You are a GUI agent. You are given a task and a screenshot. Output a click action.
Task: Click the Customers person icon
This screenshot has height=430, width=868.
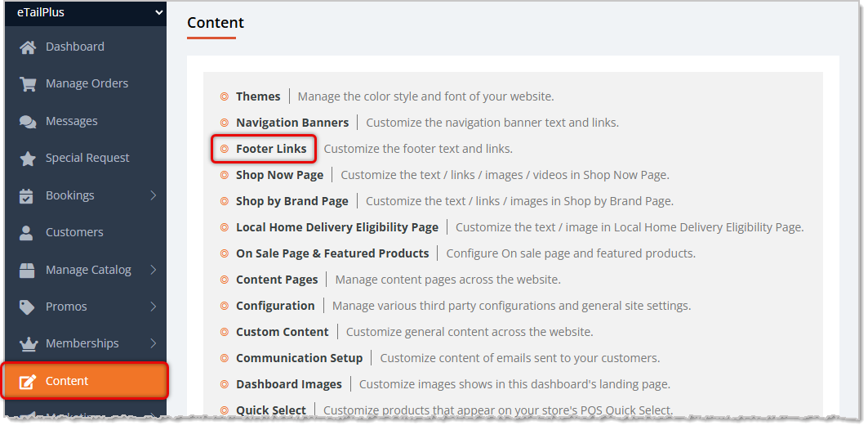click(27, 233)
